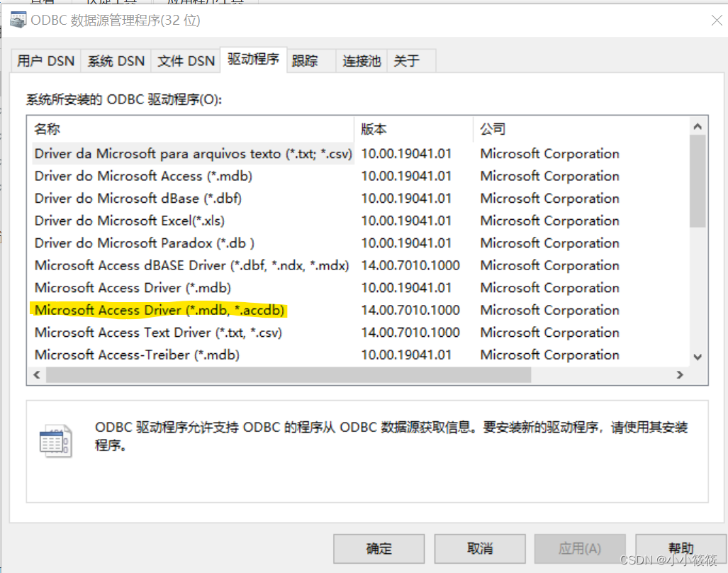Image resolution: width=728 pixels, height=573 pixels.
Task: Click the 帮助 button
Action: 680,547
